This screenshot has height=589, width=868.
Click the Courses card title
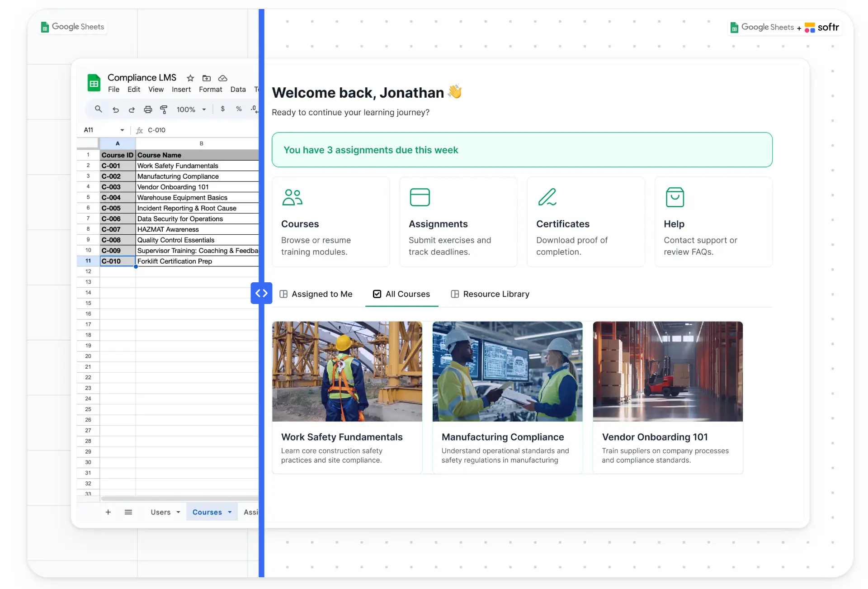point(300,224)
